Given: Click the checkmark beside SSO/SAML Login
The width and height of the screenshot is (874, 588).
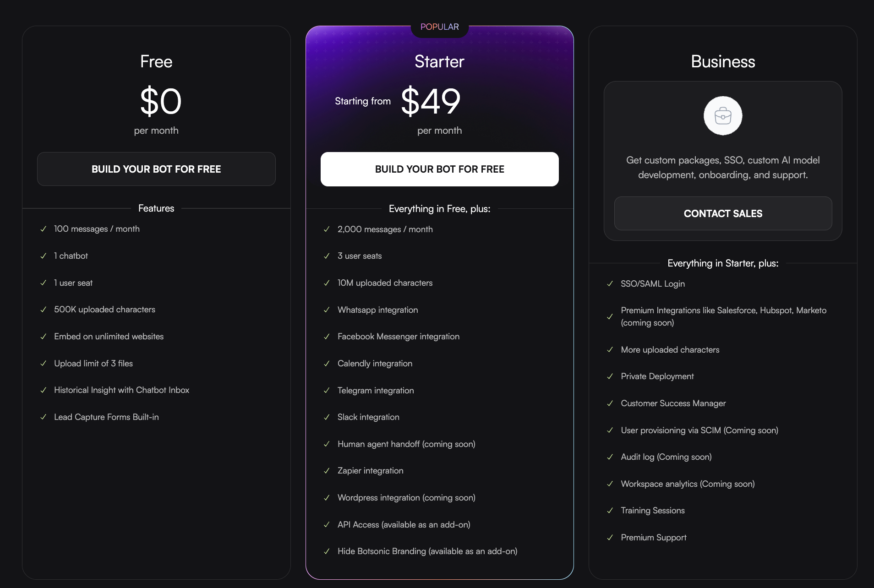Looking at the screenshot, I should pyautogui.click(x=610, y=284).
